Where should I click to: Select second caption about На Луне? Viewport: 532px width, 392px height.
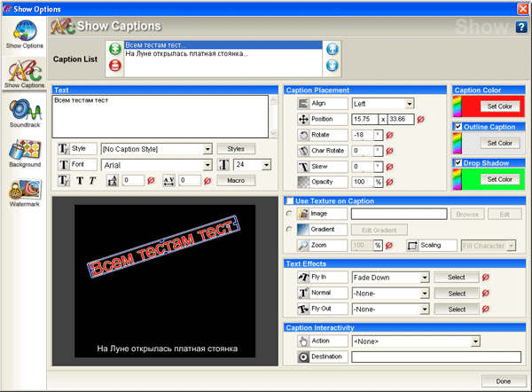pyautogui.click(x=223, y=53)
